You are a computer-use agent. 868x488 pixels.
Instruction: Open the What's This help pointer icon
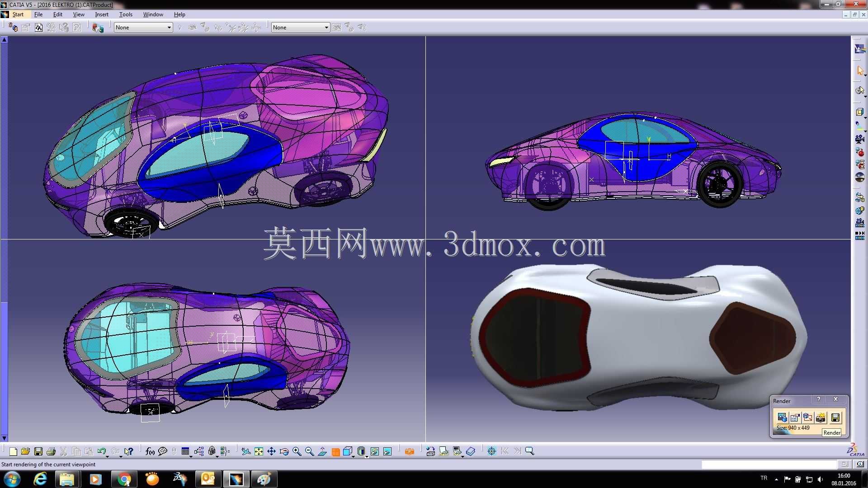(x=128, y=451)
